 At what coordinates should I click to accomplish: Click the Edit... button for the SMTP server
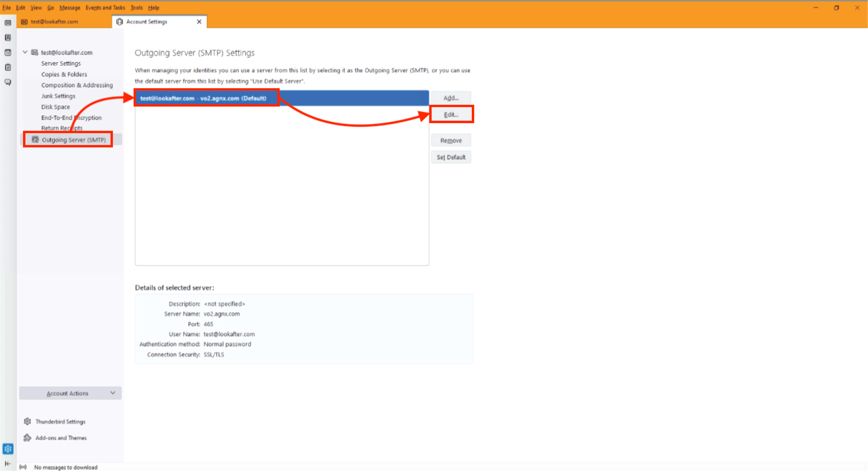(x=451, y=114)
